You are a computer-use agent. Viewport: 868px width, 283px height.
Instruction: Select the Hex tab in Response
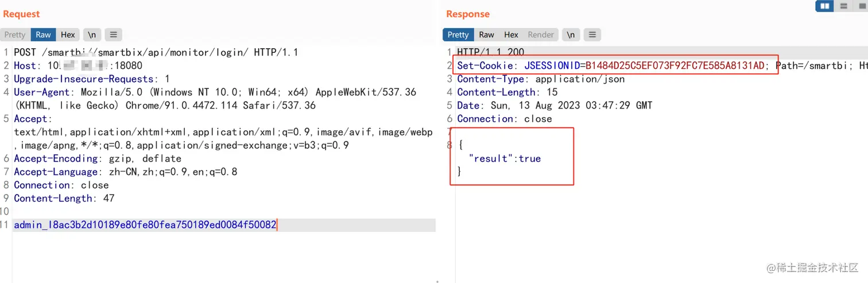pyautogui.click(x=511, y=34)
